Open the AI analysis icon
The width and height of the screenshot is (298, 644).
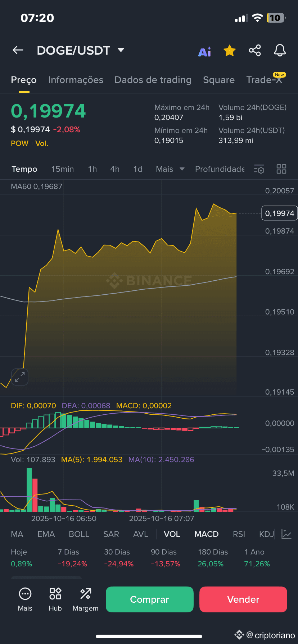pyautogui.click(x=205, y=51)
